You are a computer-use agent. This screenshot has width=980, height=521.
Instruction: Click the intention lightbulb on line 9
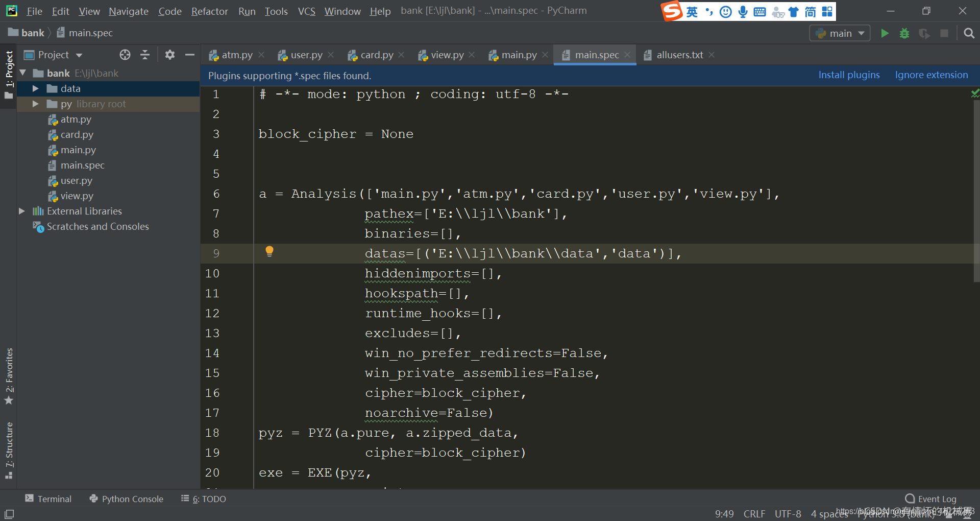[269, 251]
